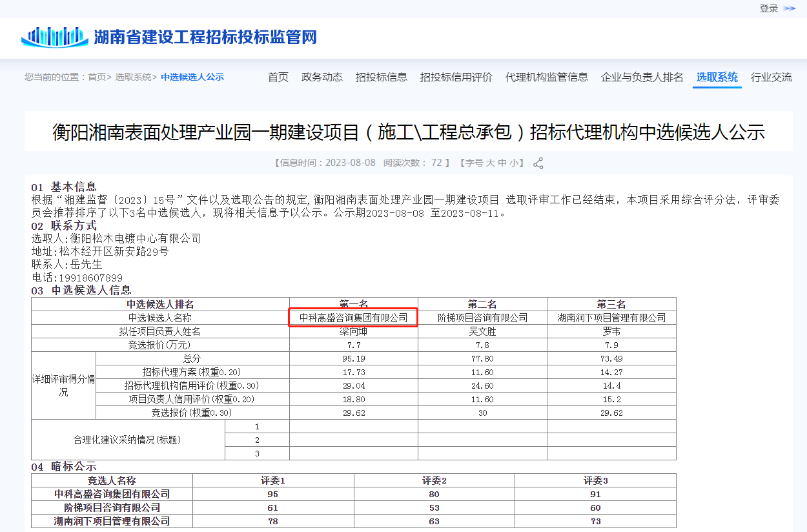Click the 阅读次数 count 72

click(x=413, y=163)
